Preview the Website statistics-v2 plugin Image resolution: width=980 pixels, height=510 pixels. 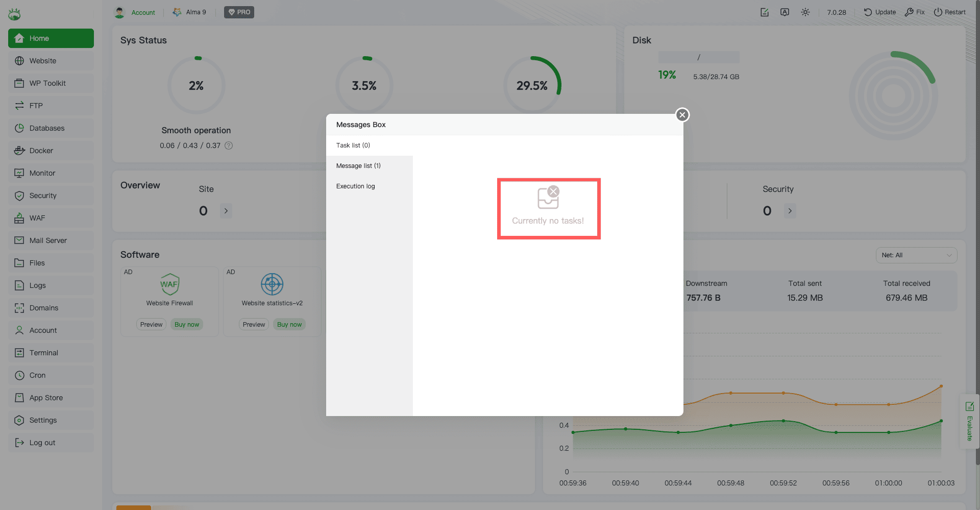coord(254,325)
